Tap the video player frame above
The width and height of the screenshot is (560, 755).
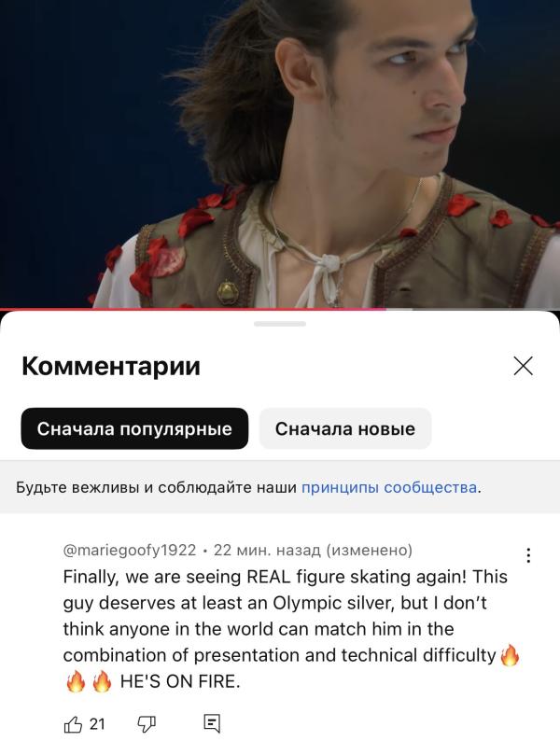pyautogui.click(x=280, y=153)
